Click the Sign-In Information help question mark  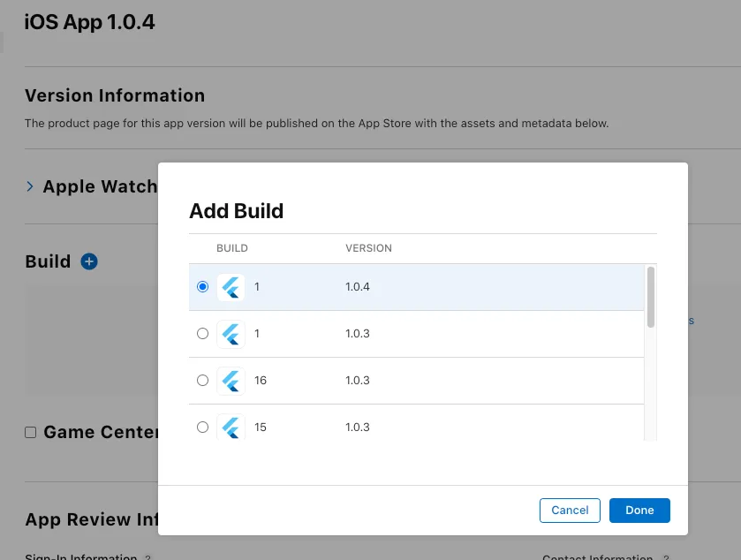pyautogui.click(x=145, y=557)
